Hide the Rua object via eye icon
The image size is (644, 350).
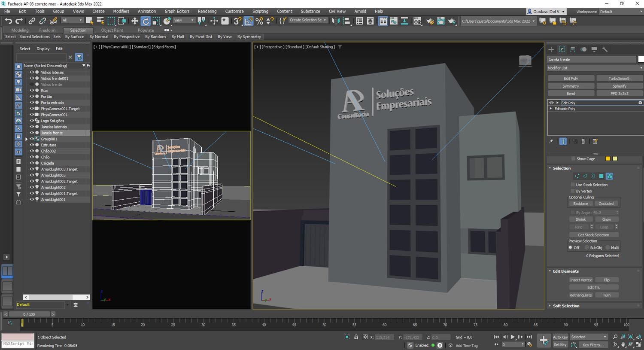coord(31,91)
